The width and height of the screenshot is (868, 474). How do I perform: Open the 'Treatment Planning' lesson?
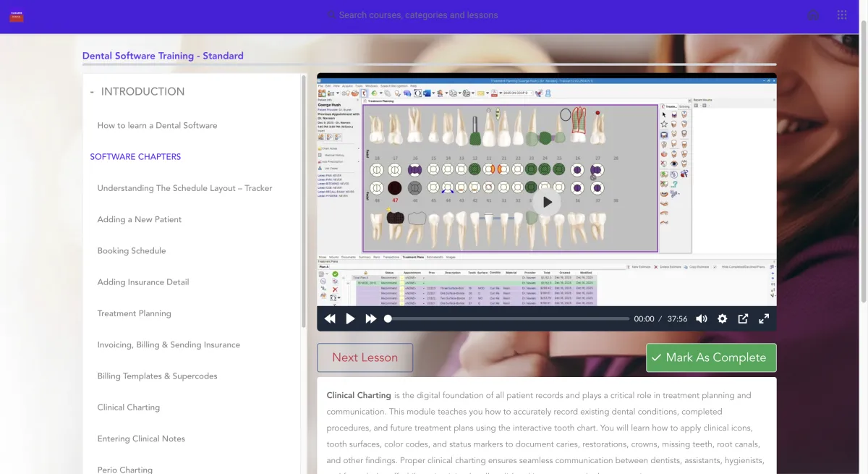point(135,313)
